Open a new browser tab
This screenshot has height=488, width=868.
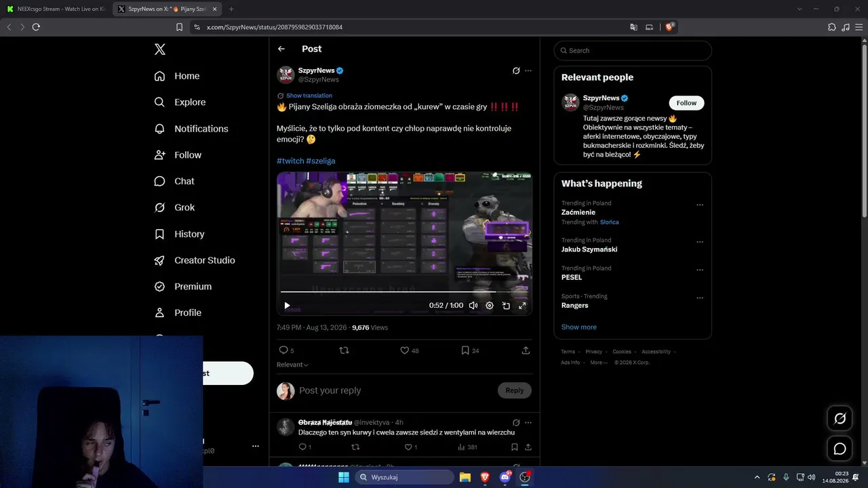(x=231, y=9)
